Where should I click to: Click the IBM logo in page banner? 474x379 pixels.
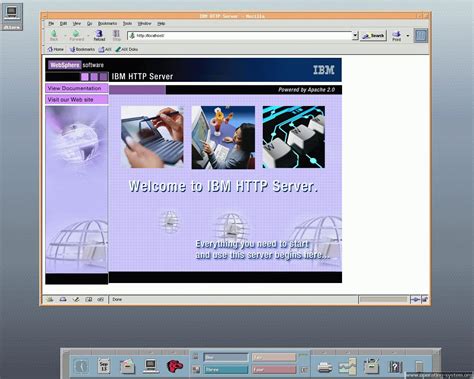(x=323, y=70)
